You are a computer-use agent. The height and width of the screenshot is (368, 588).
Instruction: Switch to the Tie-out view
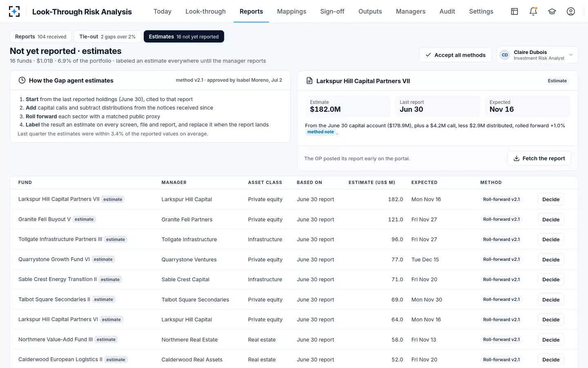tap(107, 36)
